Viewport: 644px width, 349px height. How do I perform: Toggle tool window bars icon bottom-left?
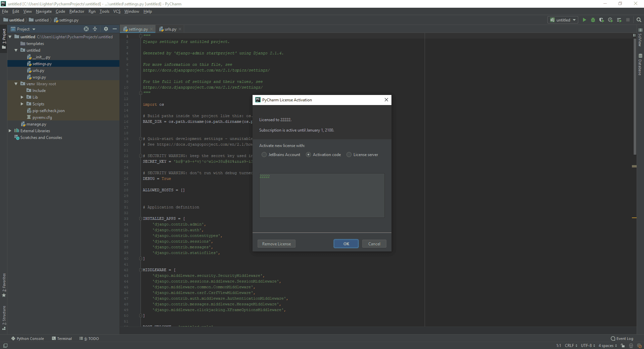point(5,346)
